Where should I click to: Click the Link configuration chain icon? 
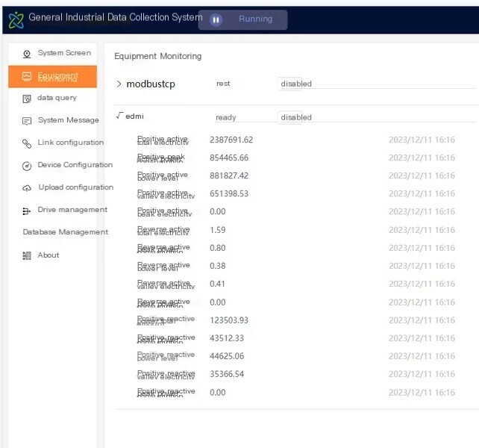point(27,143)
